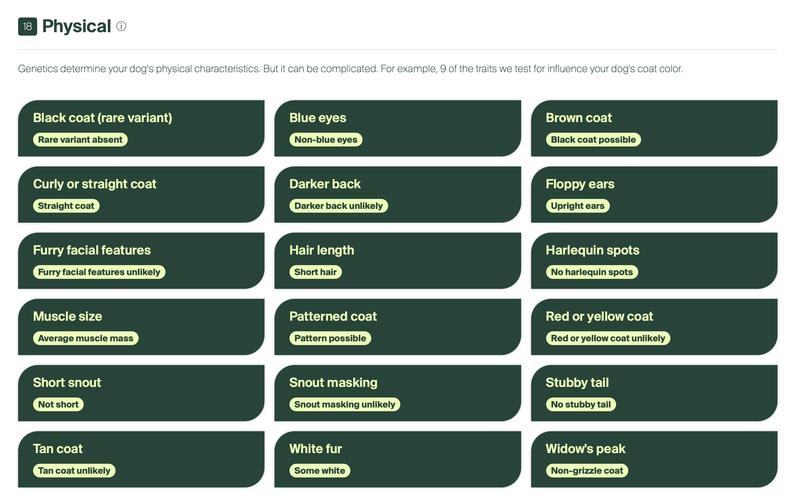Click the Pattern possible result badge

coord(331,338)
